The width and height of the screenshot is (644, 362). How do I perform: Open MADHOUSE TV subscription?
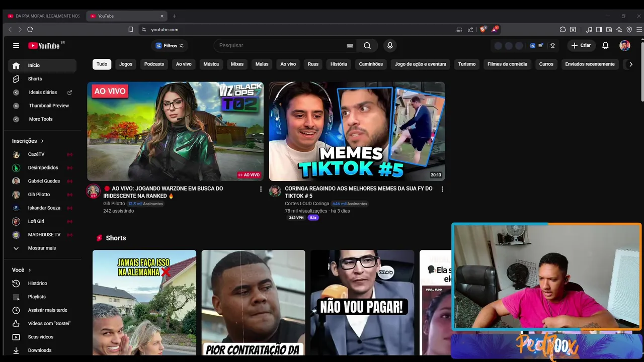[42, 235]
